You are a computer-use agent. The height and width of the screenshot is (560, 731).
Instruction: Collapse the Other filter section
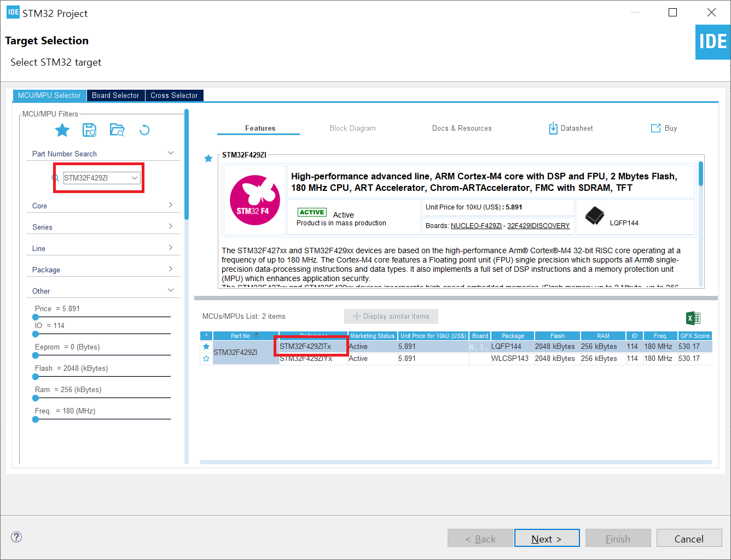tap(171, 290)
